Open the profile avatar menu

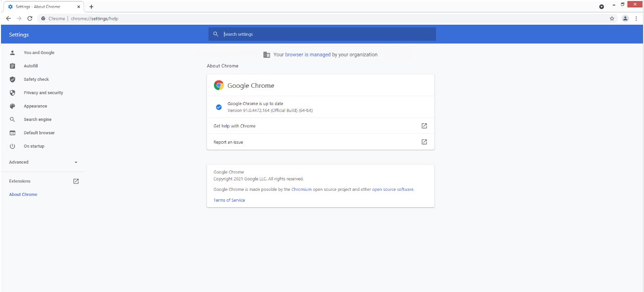tap(625, 18)
